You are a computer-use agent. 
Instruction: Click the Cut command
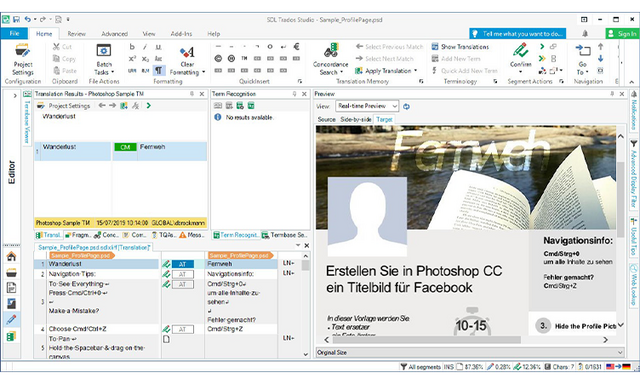pyautogui.click(x=62, y=47)
